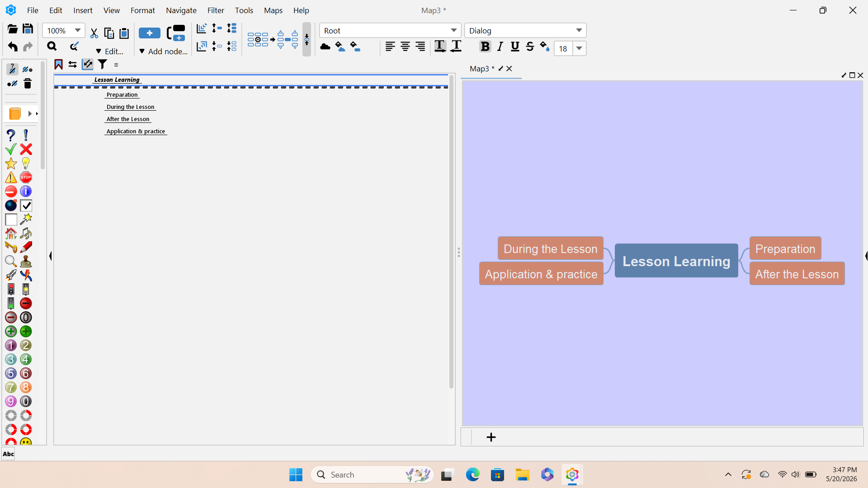The height and width of the screenshot is (488, 868).
Task: Toggle strikethrough formatting
Action: (x=530, y=47)
